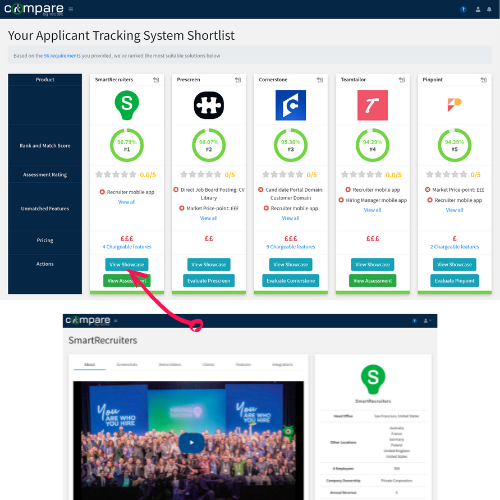Play the SmartRecruiters showcase video

click(192, 442)
